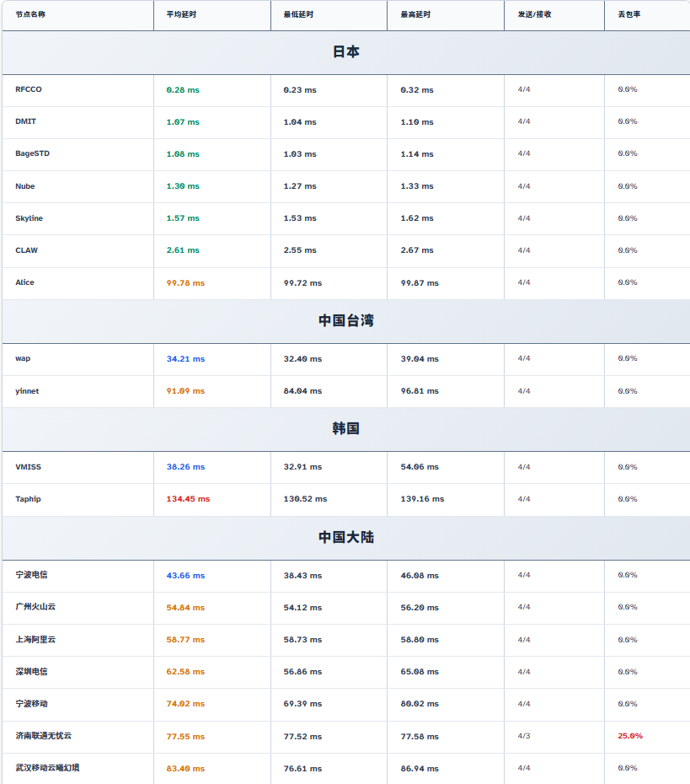
Task: Click the 节点名称 column header
Action: [30, 14]
